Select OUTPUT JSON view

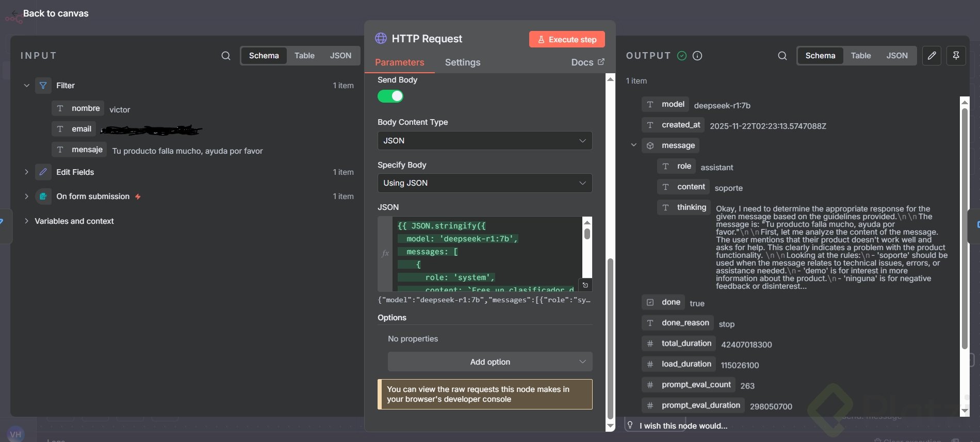coord(897,56)
